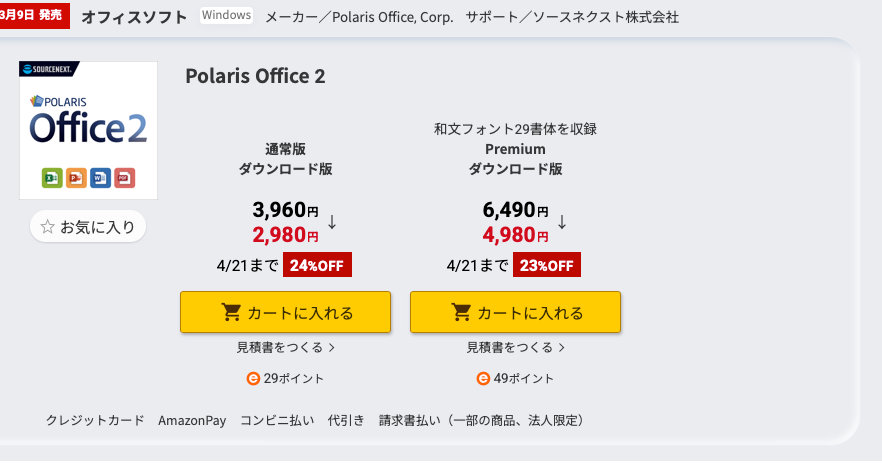Add the 4,980円 Premium version to the cart
The height and width of the screenshot is (466, 882).
pos(515,313)
